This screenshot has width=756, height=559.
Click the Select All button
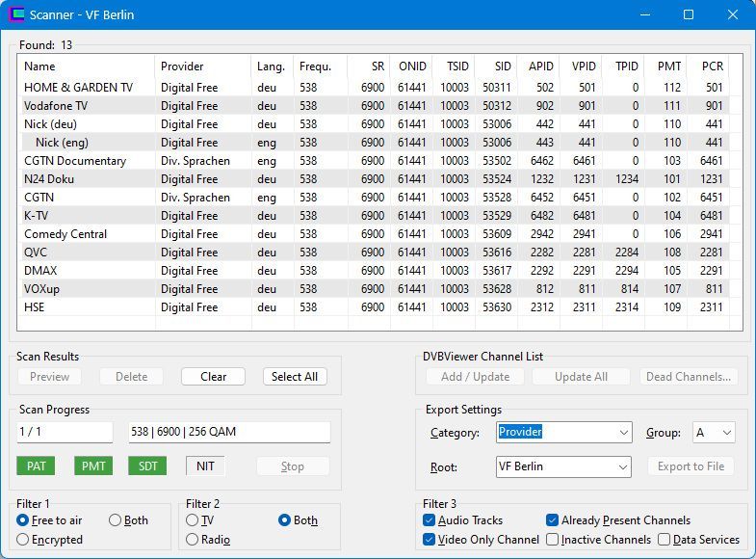tap(295, 377)
